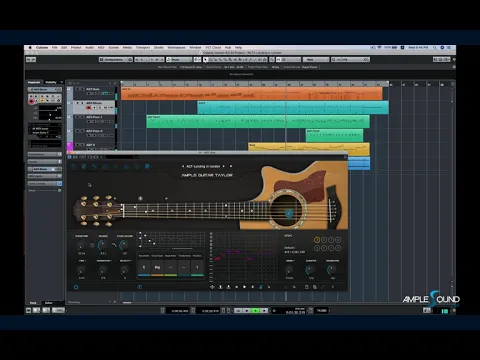The height and width of the screenshot is (360, 480).
Task: Mute the AGT Solo track
Action: [78, 89]
